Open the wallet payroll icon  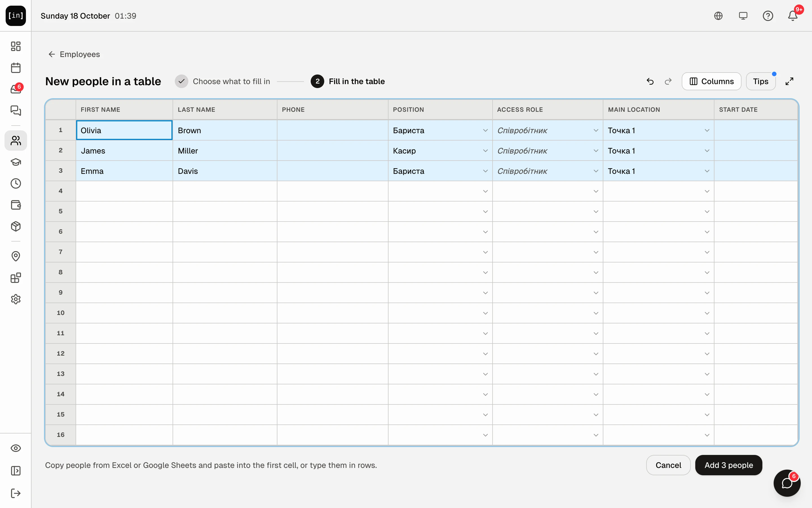(x=16, y=205)
